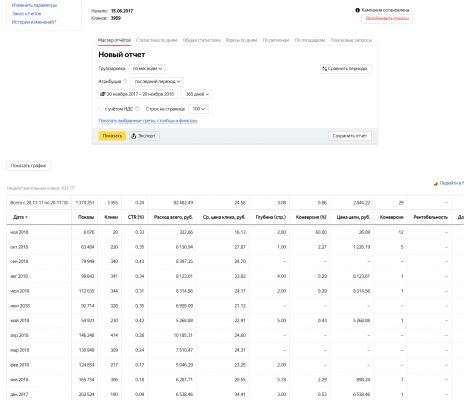Open link to show selected slices and filters
Image resolution: width=464 pixels, height=400 pixels.
pos(148,121)
